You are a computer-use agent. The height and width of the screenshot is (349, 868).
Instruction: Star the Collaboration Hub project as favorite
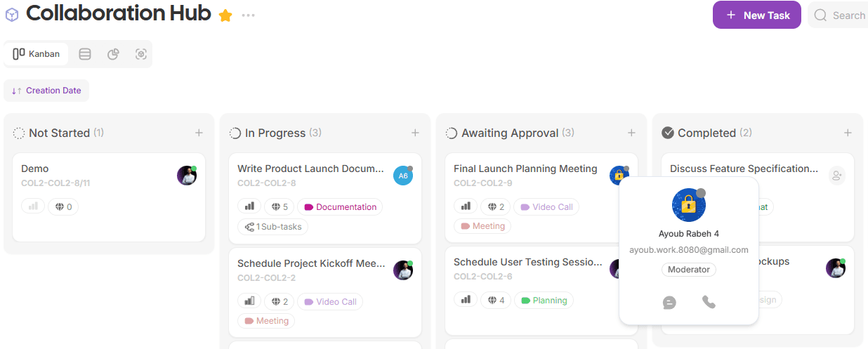click(225, 15)
